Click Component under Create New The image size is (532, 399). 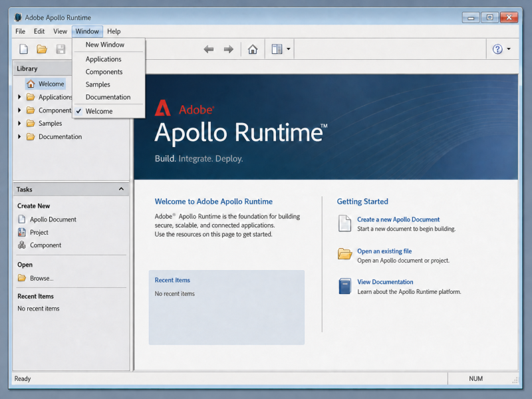[x=45, y=245]
